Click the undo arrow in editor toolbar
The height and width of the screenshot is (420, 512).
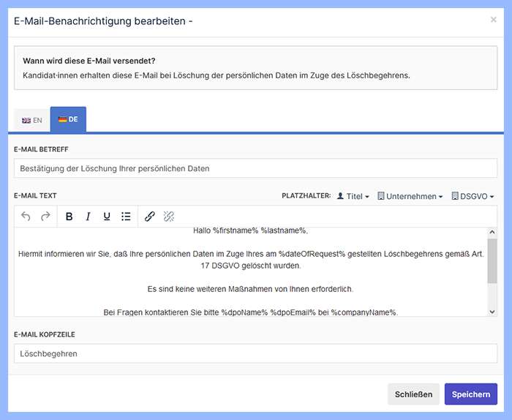pos(26,217)
